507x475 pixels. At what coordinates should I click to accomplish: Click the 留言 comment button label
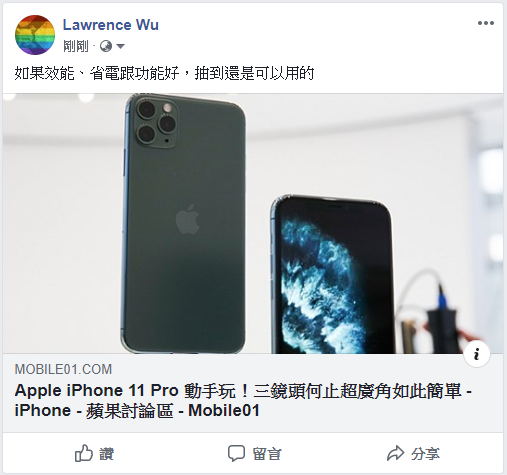[x=267, y=454]
